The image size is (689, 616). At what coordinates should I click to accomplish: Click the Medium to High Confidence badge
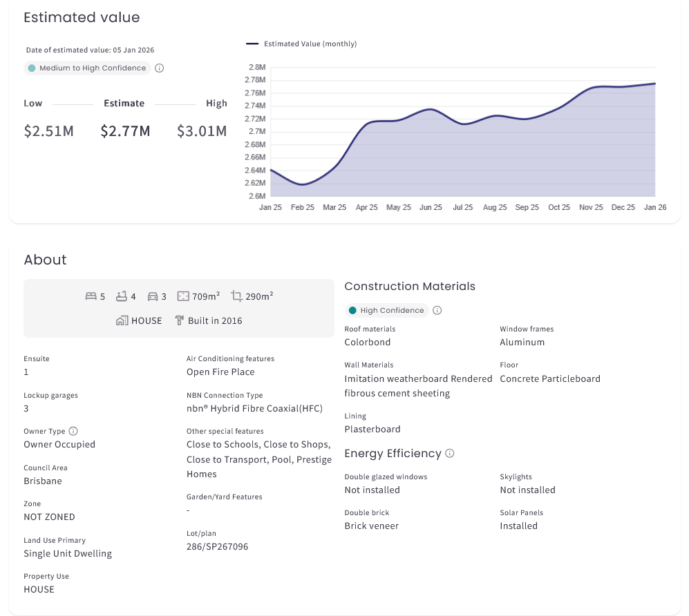(x=87, y=68)
